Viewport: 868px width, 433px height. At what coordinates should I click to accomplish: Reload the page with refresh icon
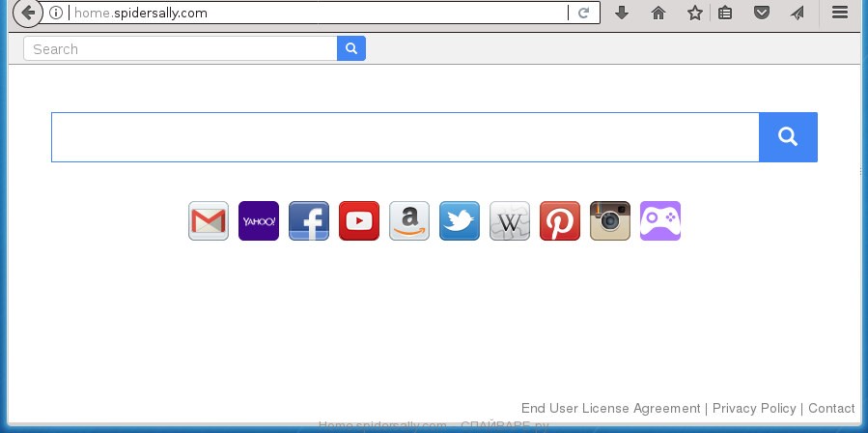pyautogui.click(x=583, y=13)
